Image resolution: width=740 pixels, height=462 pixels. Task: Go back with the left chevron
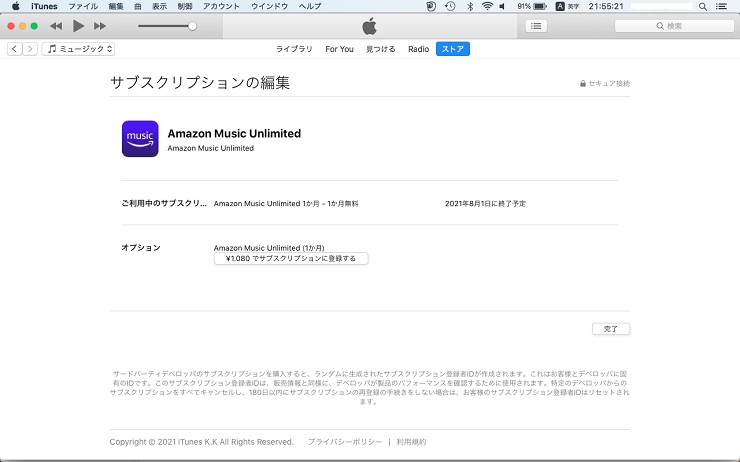point(15,49)
